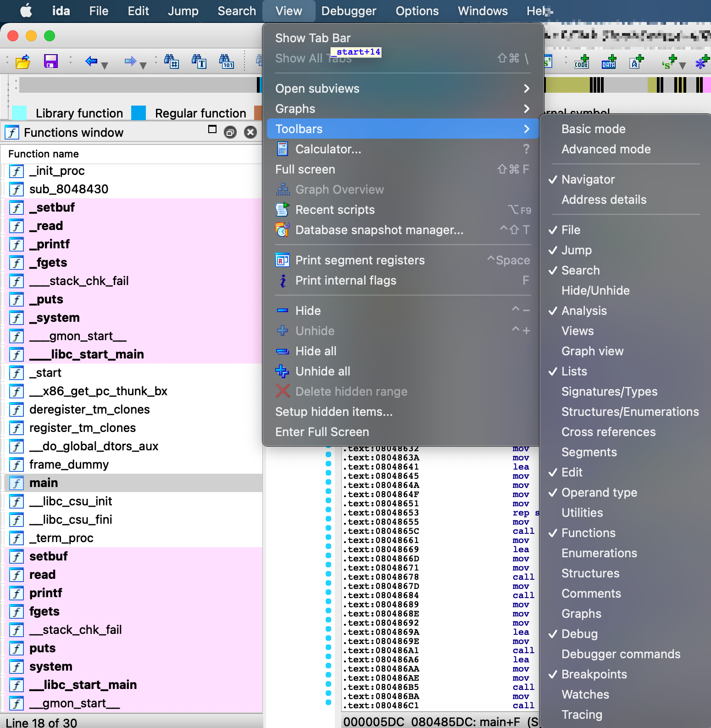The width and height of the screenshot is (711, 728).
Task: Click Full screen menu entry
Action: (402, 169)
